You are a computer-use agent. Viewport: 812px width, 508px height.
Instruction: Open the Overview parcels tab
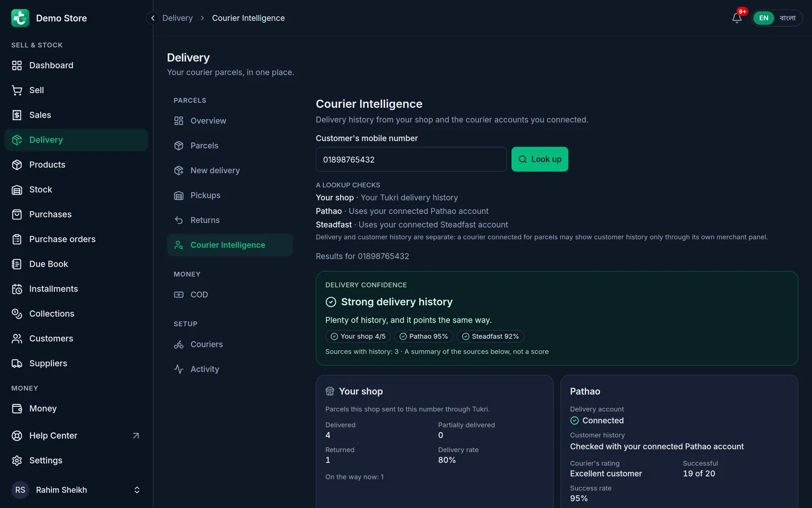pyautogui.click(x=230, y=121)
